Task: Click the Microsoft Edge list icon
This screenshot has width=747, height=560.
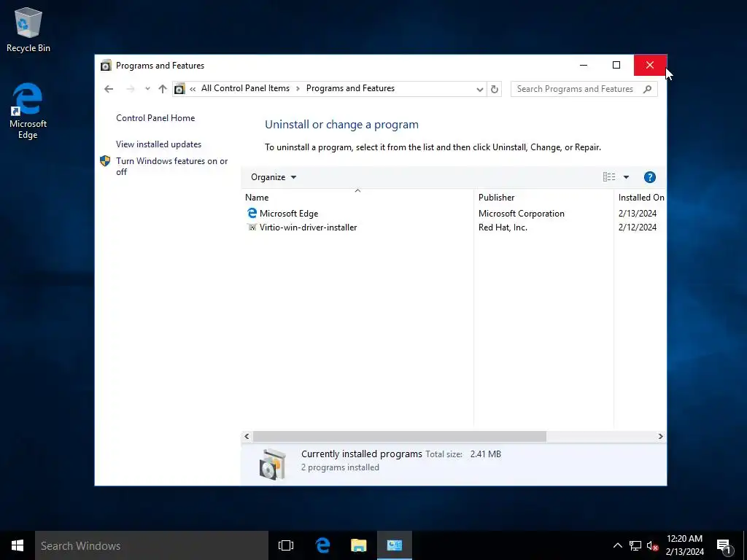Action: [252, 213]
